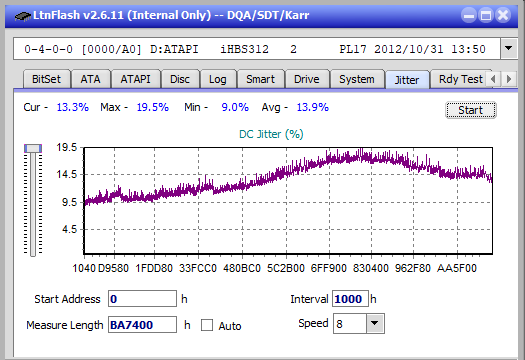Click the Start Address input field
This screenshot has width=525, height=360.
click(142, 299)
